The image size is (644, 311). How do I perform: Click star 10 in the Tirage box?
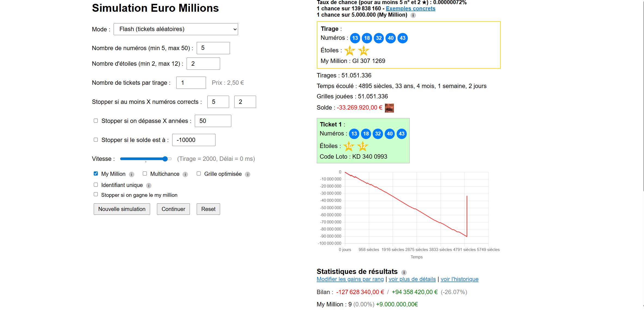point(350,50)
